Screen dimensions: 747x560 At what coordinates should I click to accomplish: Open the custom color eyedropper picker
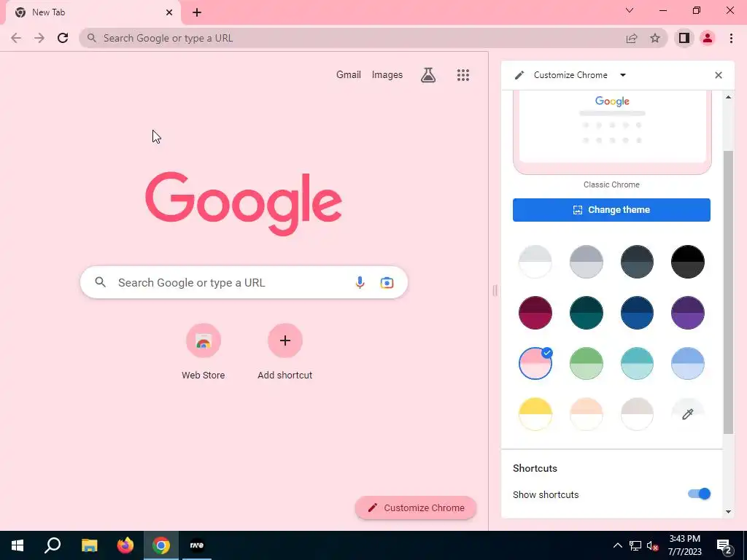687,414
